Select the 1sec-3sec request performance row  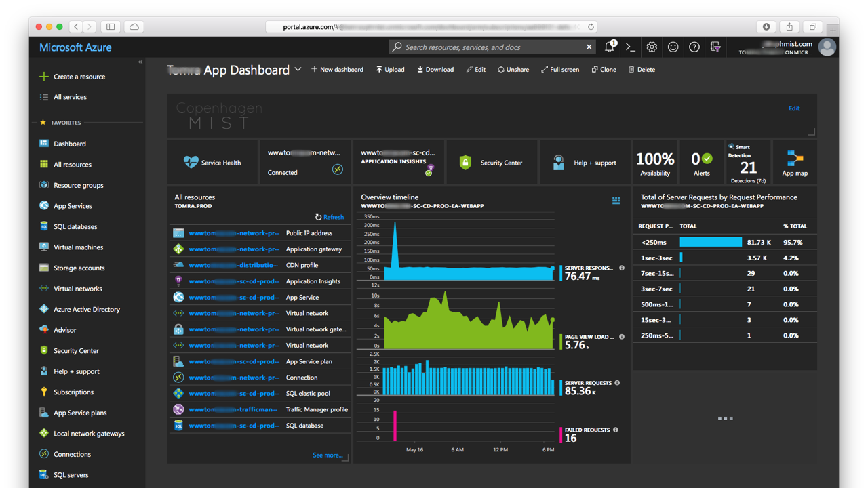coord(725,258)
